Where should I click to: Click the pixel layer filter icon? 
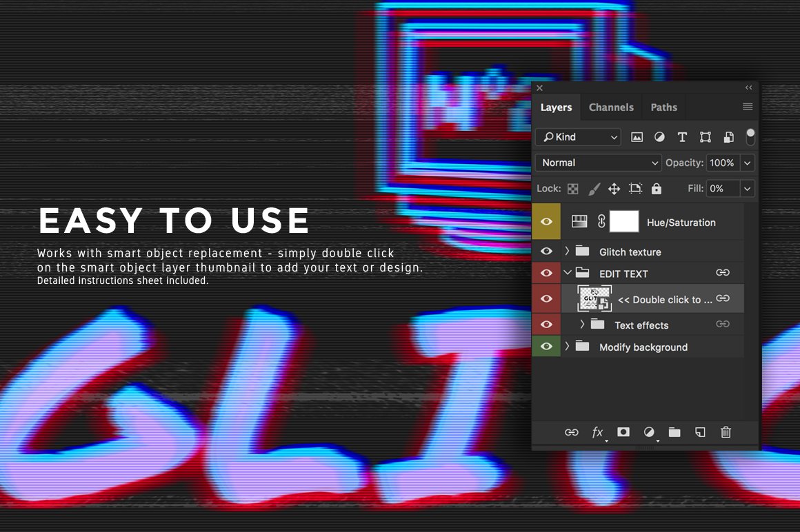point(637,137)
